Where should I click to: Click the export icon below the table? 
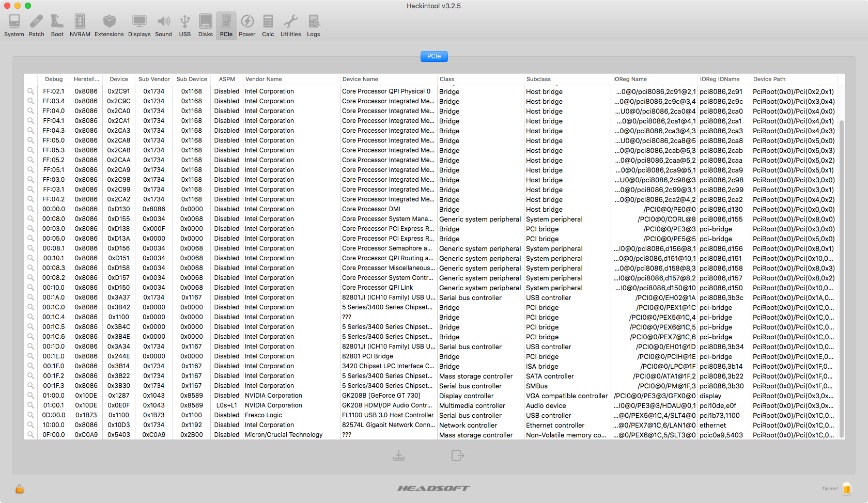457,455
